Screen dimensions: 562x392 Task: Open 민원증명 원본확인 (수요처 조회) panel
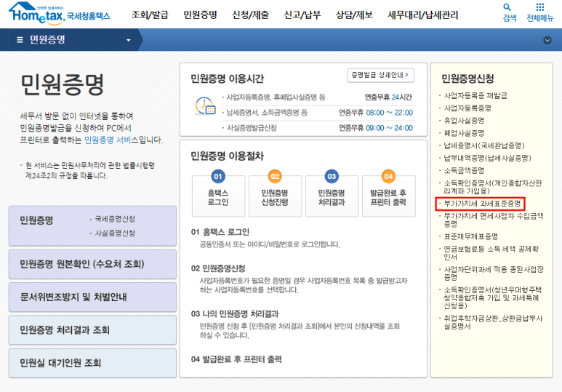92,264
